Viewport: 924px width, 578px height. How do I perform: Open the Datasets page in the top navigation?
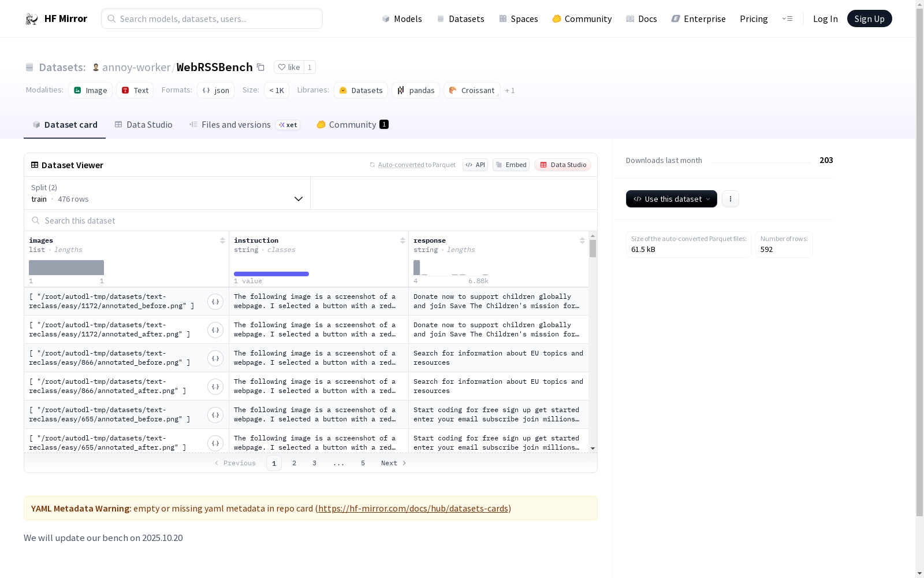click(x=460, y=18)
